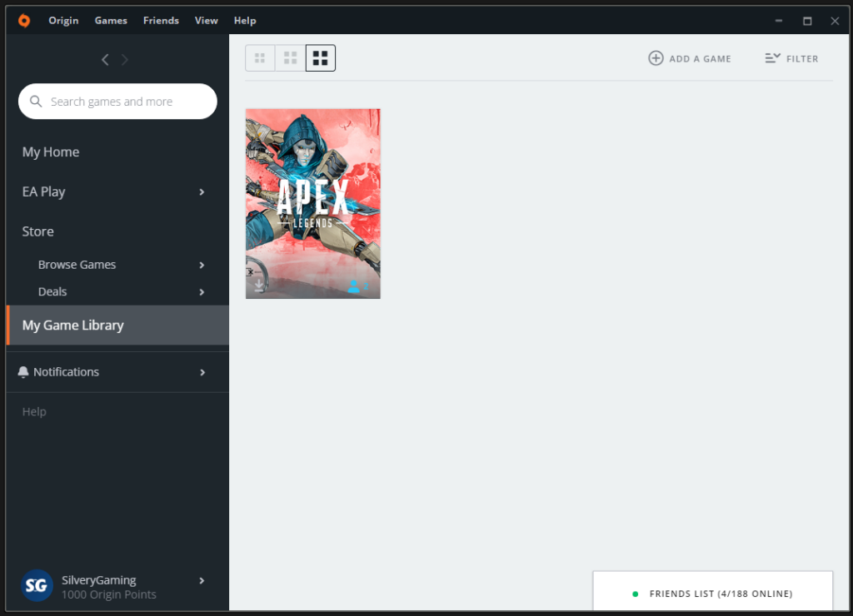Viewport: 853px width, 616px height.
Task: Open the Origin menu
Action: tap(63, 21)
